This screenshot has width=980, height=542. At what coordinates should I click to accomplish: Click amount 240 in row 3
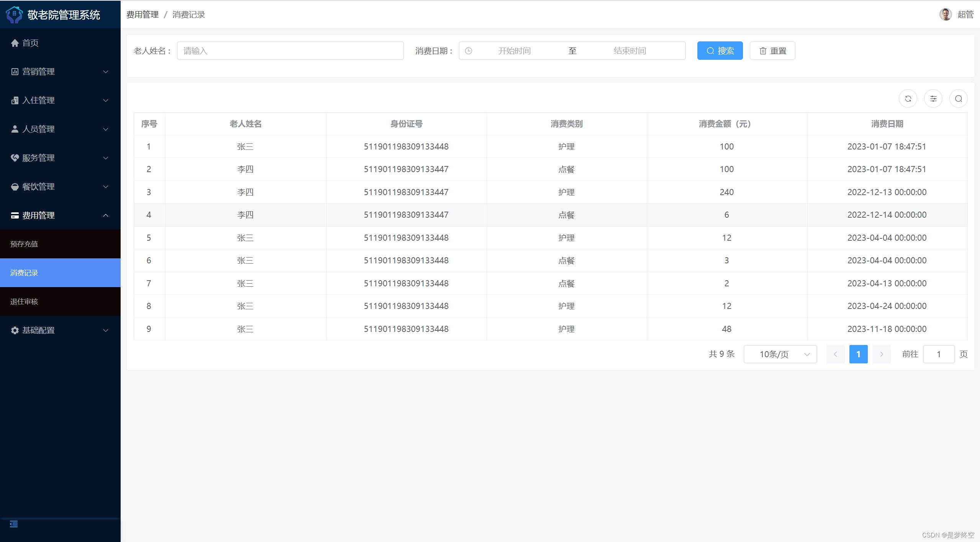pyautogui.click(x=726, y=192)
